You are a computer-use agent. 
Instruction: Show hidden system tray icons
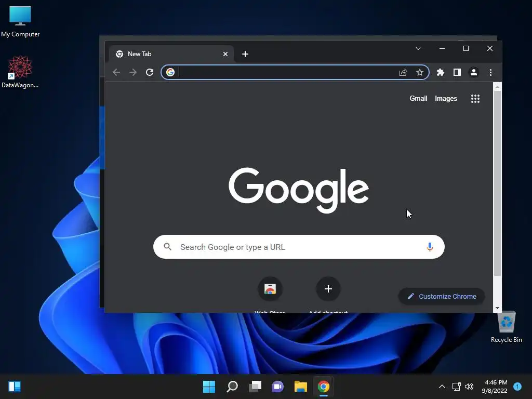pyautogui.click(x=442, y=387)
